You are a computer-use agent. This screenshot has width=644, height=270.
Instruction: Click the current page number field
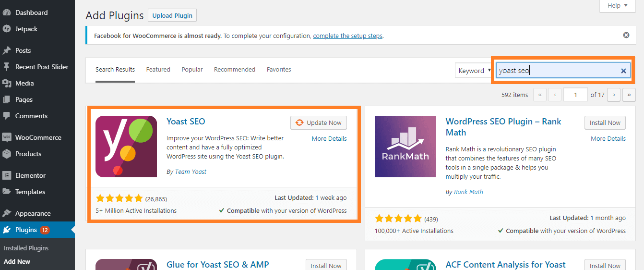(x=575, y=95)
